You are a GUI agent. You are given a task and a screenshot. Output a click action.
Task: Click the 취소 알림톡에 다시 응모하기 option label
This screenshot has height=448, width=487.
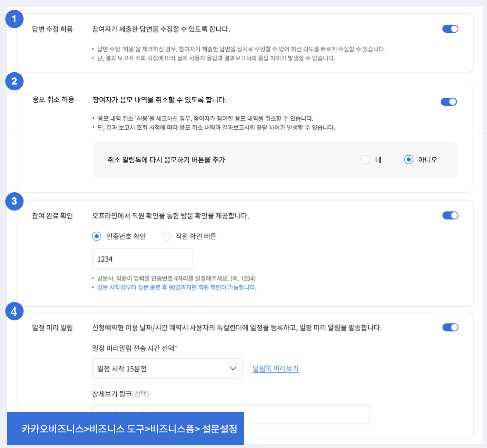(166, 160)
